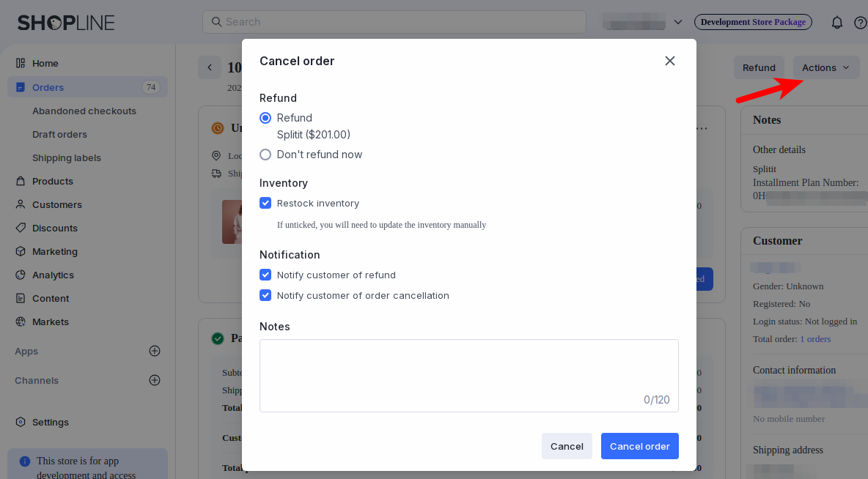Click the blue Cancel order button
This screenshot has height=479, width=868.
coord(640,446)
